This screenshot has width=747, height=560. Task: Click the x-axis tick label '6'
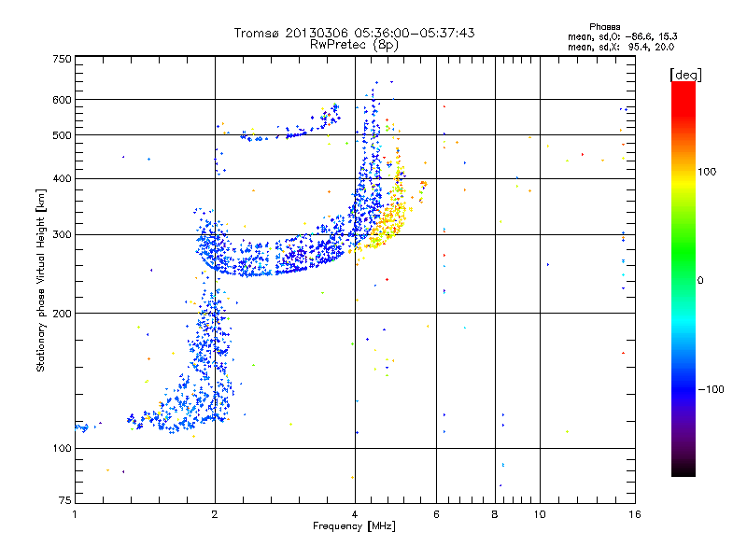click(x=436, y=514)
